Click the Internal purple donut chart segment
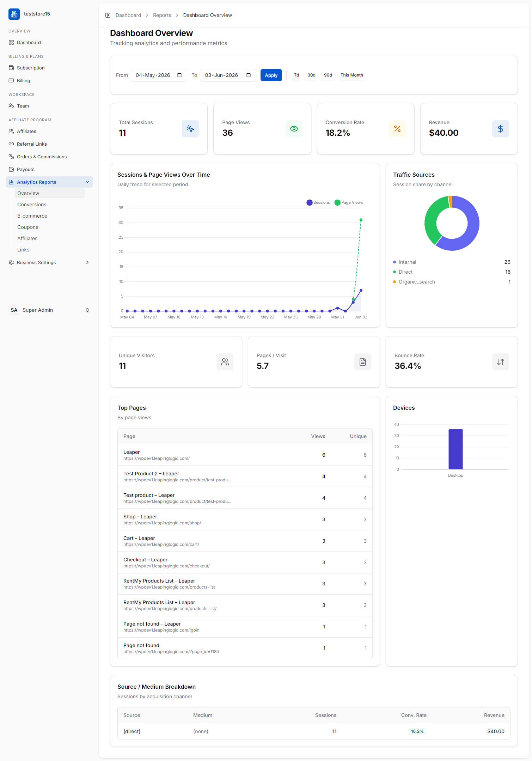532x761 pixels. [x=472, y=229]
